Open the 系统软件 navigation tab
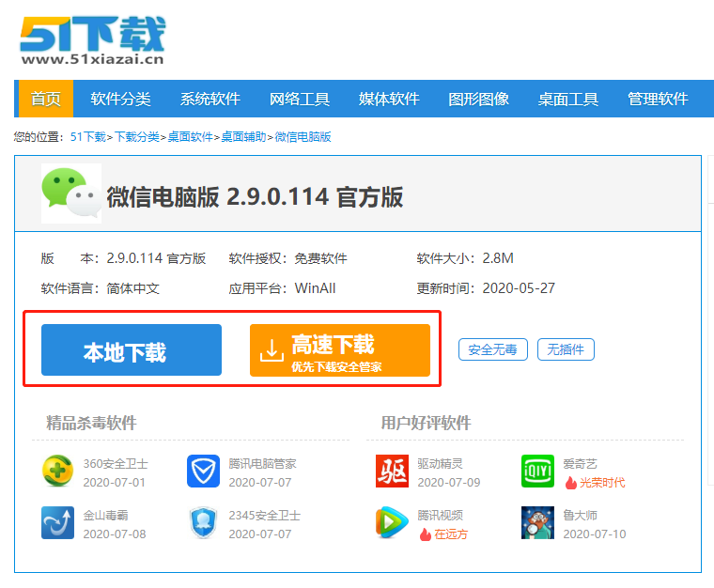This screenshot has width=714, height=588. 210,99
